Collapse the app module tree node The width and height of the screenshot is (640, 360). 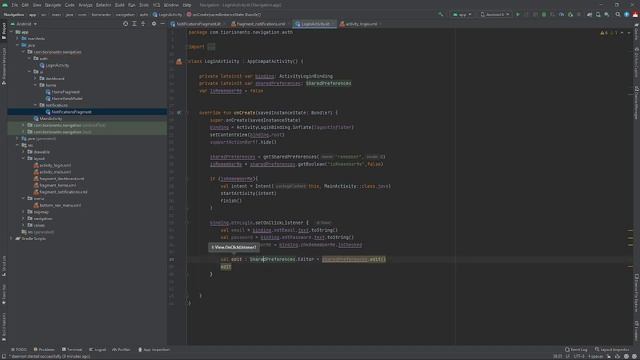[11, 32]
